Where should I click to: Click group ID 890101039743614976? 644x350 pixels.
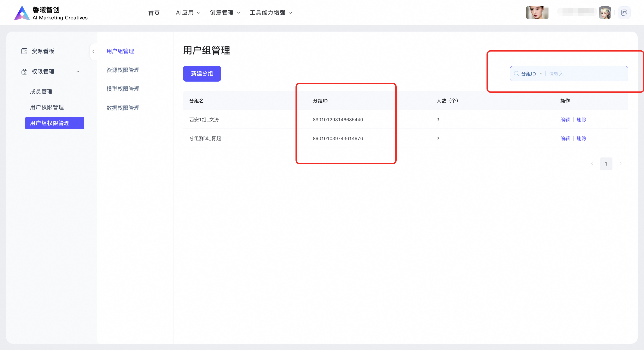(x=338, y=138)
